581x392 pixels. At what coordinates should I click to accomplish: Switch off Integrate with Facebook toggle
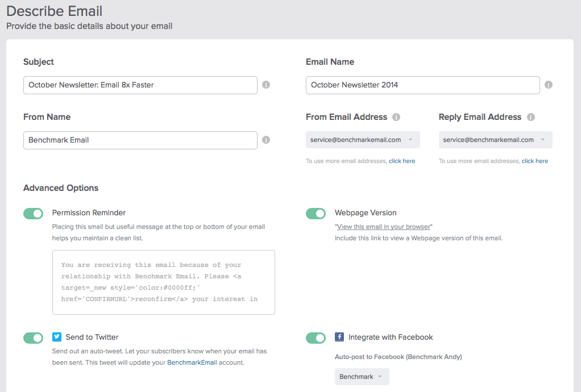coord(316,338)
